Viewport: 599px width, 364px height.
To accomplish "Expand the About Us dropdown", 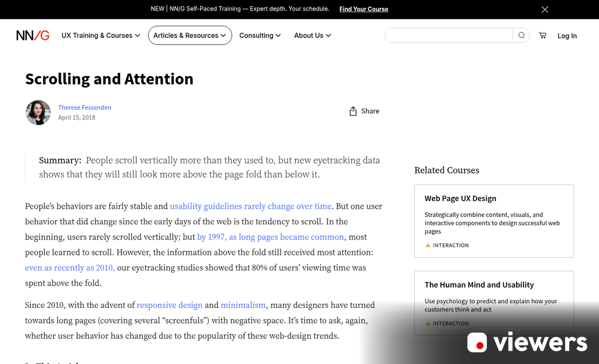I will pyautogui.click(x=312, y=35).
